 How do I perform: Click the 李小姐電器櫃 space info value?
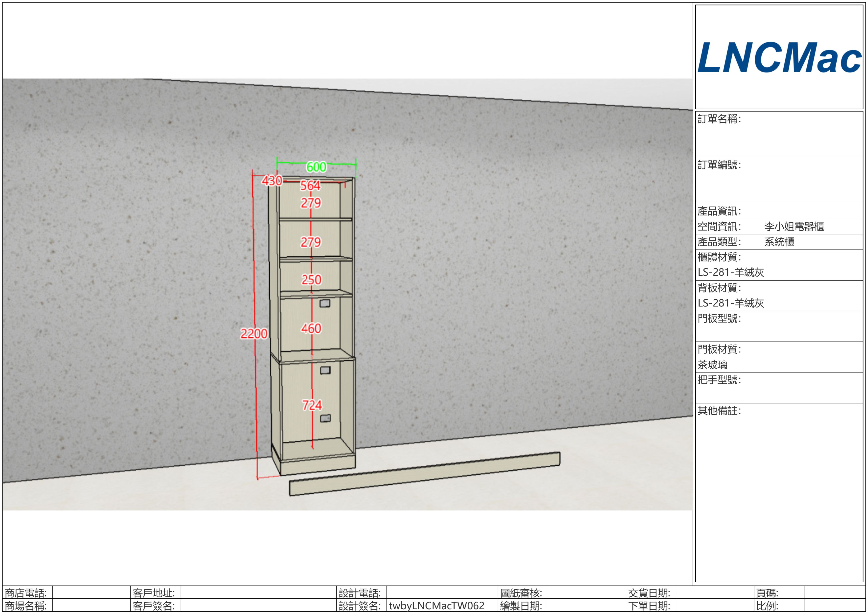click(x=794, y=227)
